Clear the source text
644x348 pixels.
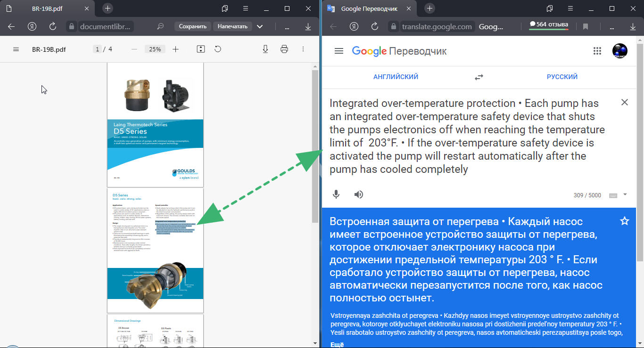625,102
